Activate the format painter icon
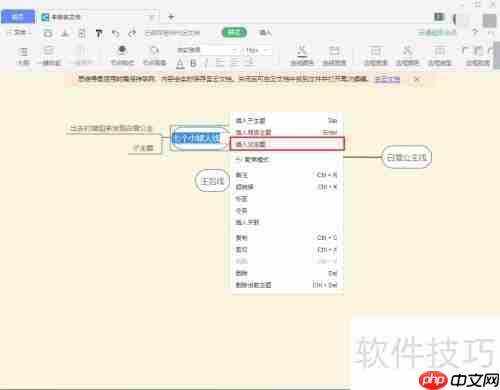This screenshot has height=390, width=500. pyautogui.click(x=99, y=33)
